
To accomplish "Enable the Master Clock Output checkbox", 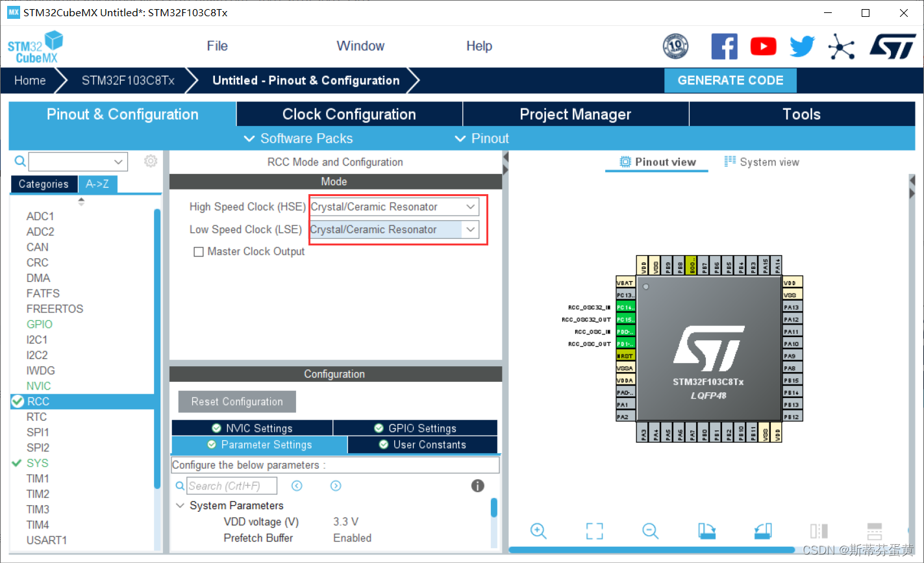I will click(199, 252).
